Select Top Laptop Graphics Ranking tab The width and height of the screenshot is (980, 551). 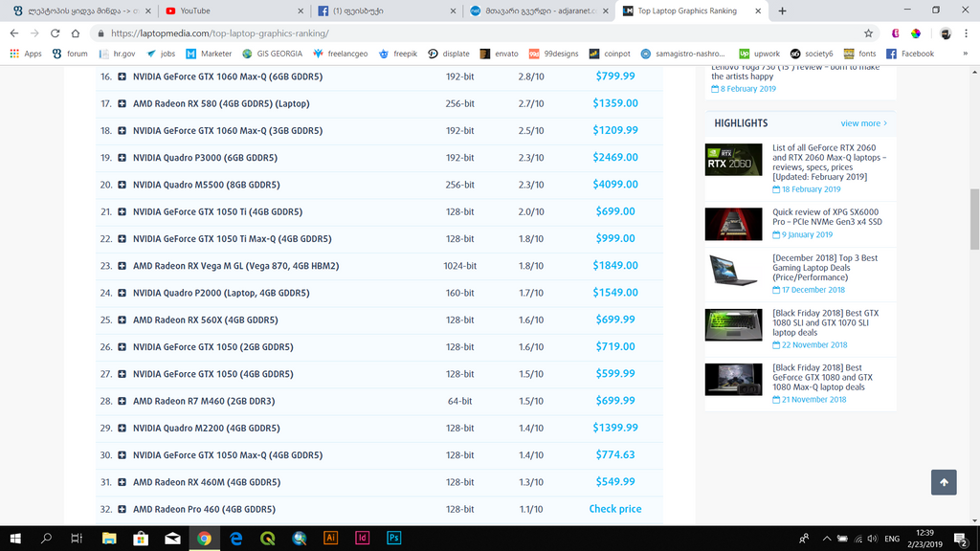click(x=691, y=11)
